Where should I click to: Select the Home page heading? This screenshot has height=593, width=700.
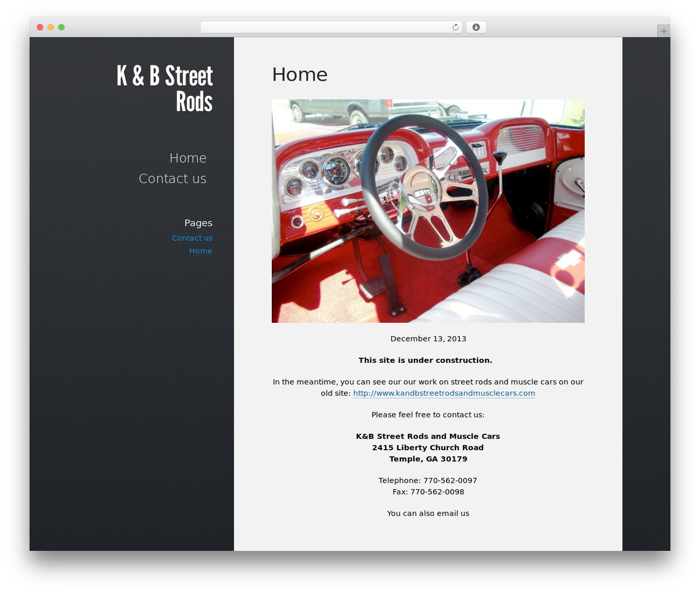coord(300,74)
